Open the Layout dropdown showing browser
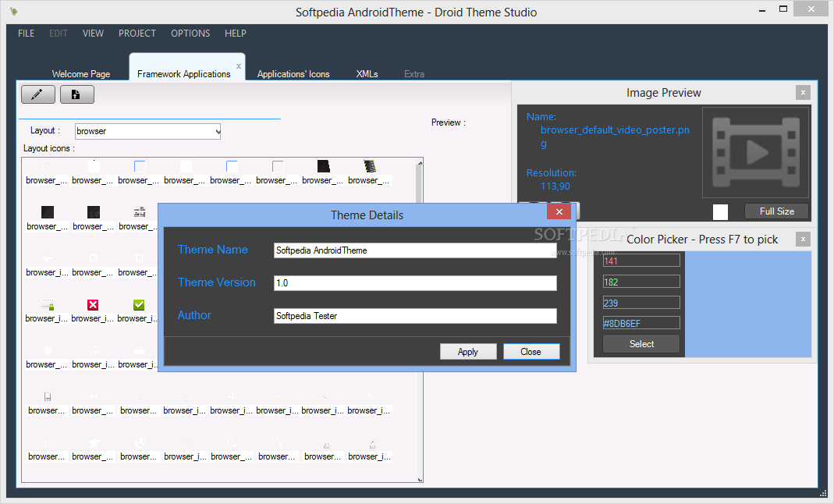The image size is (834, 504). pos(148,131)
